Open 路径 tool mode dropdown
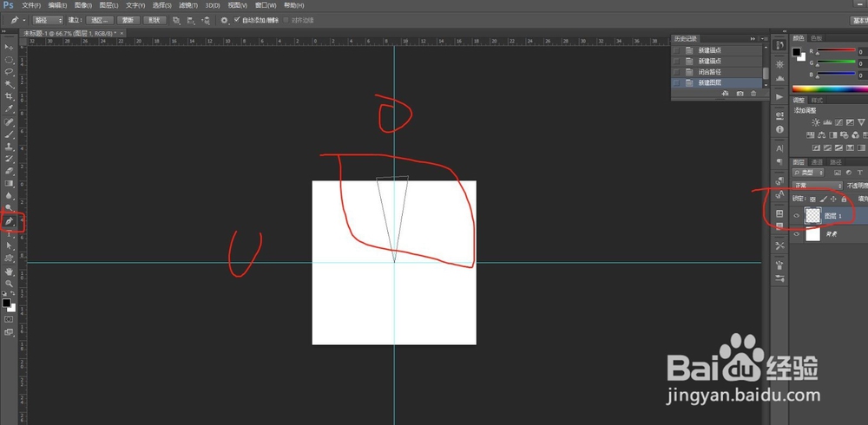 (x=48, y=20)
